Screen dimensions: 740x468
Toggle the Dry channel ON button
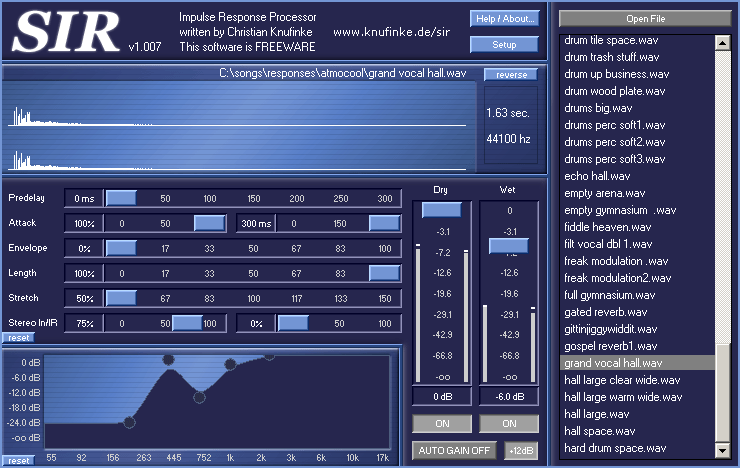[441, 424]
